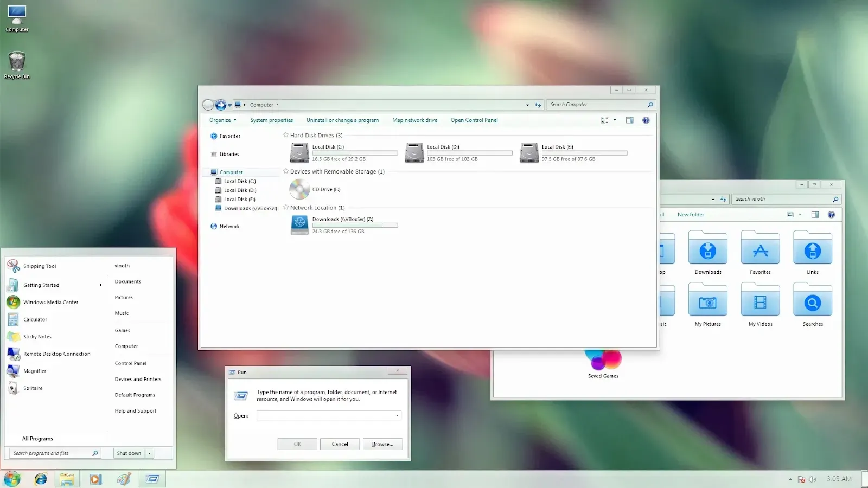Click Open Control Panel in the toolbar

(474, 120)
